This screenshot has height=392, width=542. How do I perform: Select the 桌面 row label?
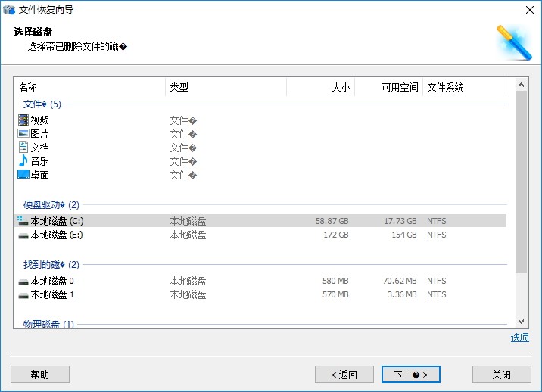click(x=40, y=175)
